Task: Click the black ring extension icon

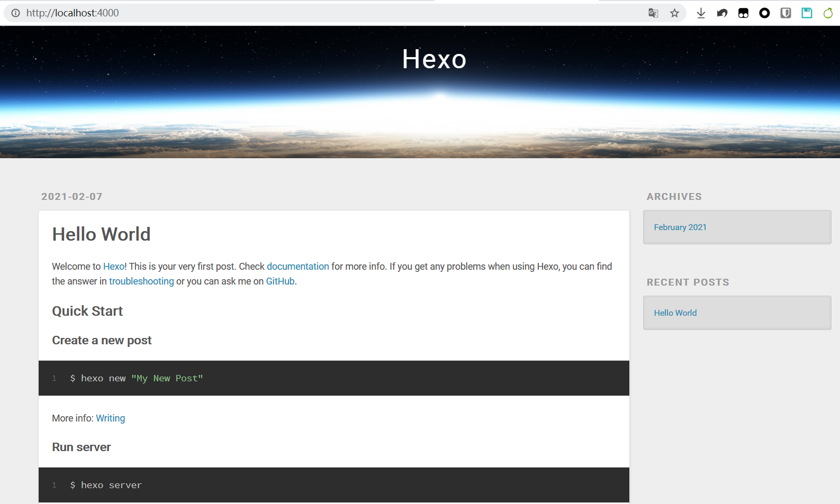Action: coord(764,13)
